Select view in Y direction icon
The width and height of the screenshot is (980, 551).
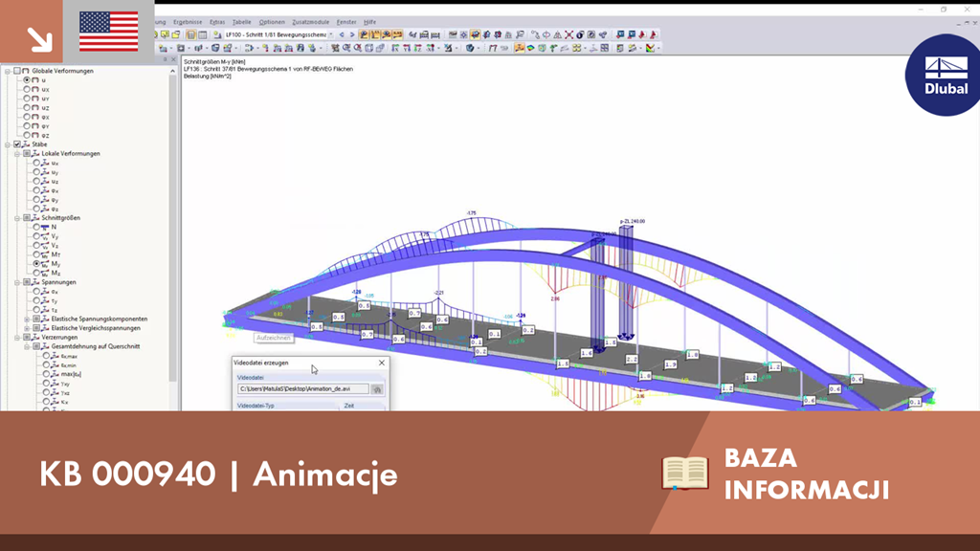pyautogui.click(x=407, y=48)
